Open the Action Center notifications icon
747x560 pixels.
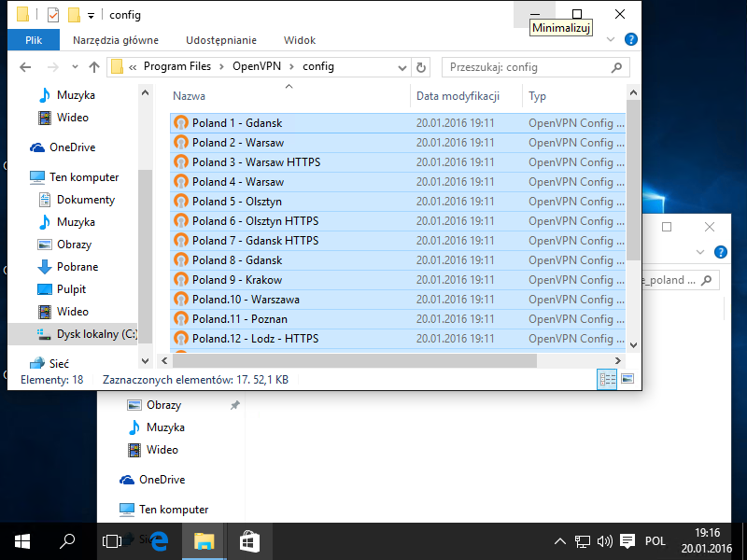[x=627, y=541]
